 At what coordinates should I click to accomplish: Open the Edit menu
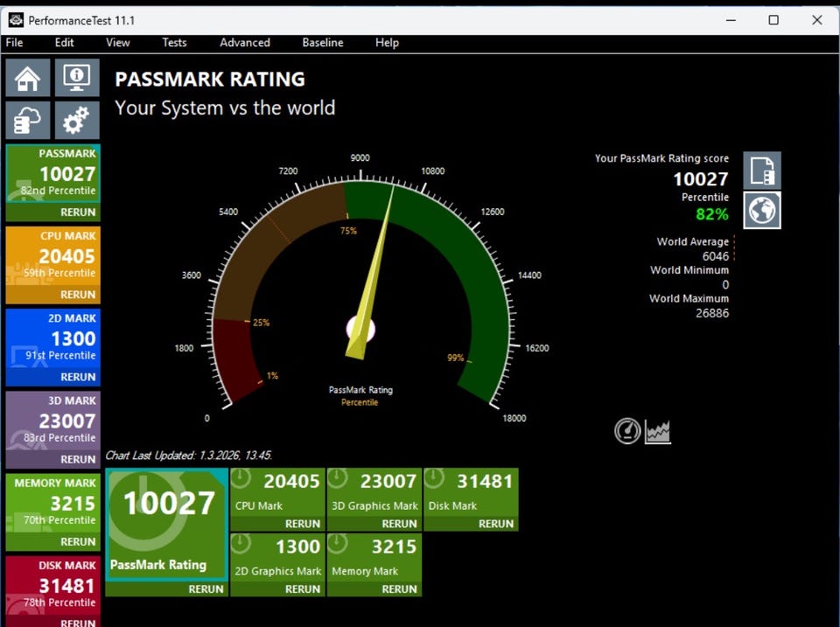click(x=64, y=43)
